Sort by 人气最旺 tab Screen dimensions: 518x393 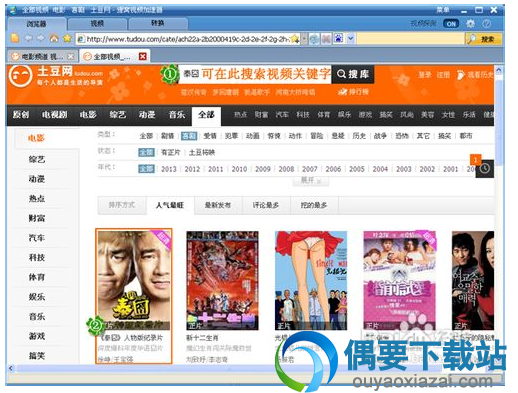[170, 205]
